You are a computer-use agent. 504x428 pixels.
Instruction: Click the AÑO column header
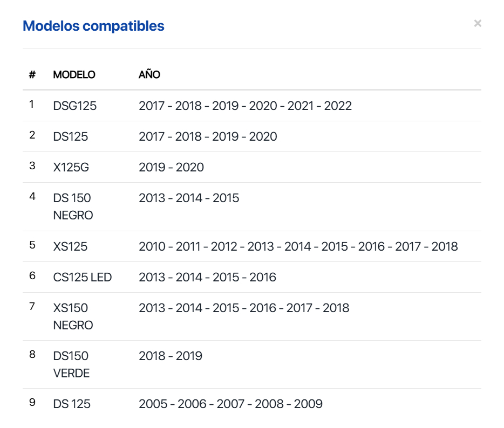(x=149, y=75)
